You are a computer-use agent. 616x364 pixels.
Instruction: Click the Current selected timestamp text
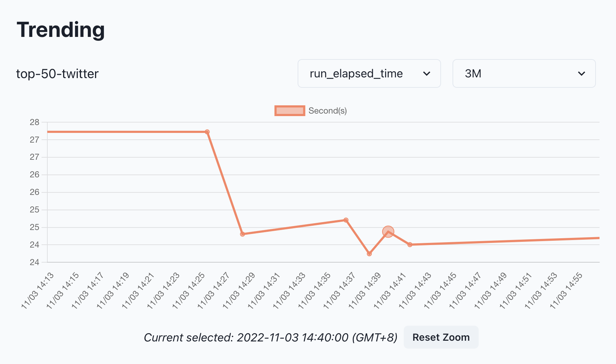(x=271, y=337)
